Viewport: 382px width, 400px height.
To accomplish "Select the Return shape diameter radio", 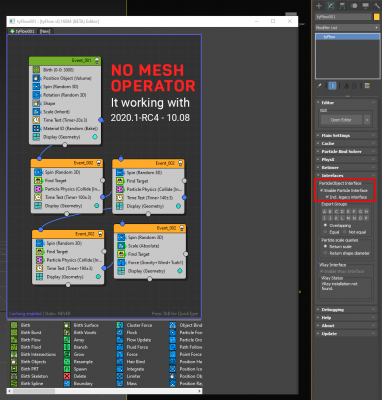I will 326,253.
